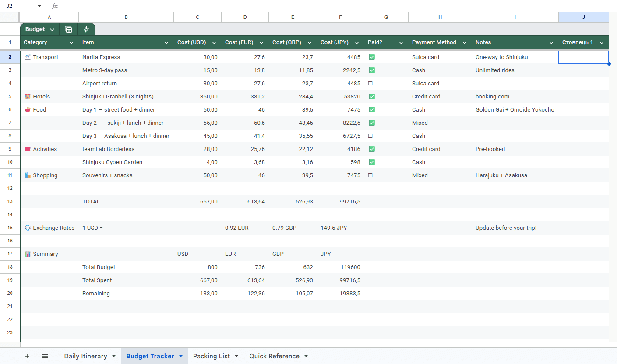This screenshot has width=617, height=364.
Task: Uncheck Paid for Narita Express
Action: click(x=371, y=57)
